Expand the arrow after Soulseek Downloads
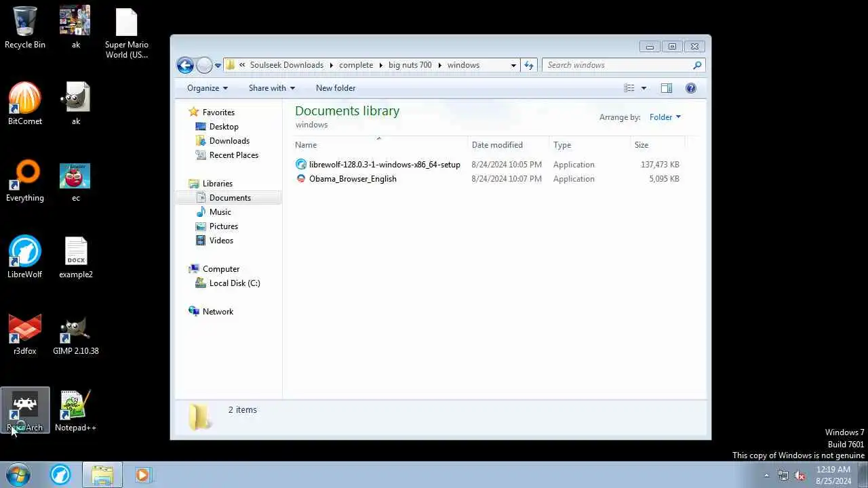The height and width of the screenshot is (488, 868). click(332, 65)
